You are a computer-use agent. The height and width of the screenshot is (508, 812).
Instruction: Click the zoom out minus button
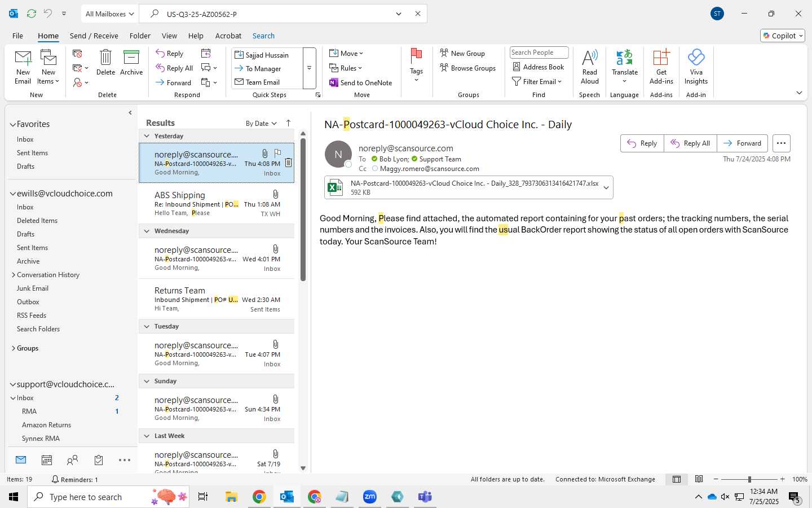coord(716,479)
